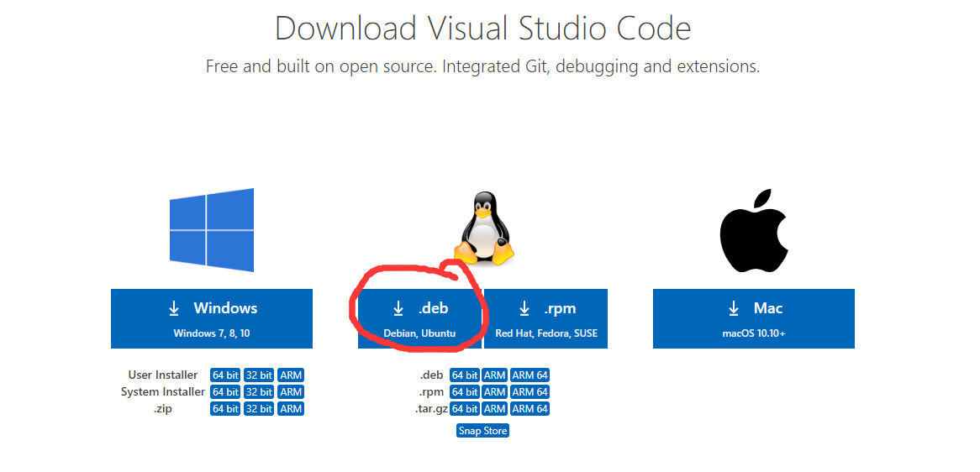Click the 'User Installer' row label
The height and width of the screenshot is (472, 980).
tap(163, 375)
